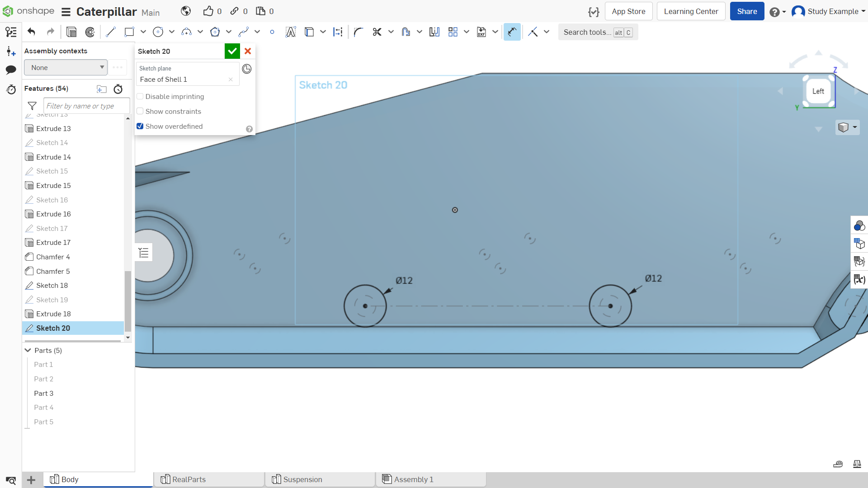Click the Filter by name or type field
Screen dimensions: 868x488
pyautogui.click(x=86, y=106)
